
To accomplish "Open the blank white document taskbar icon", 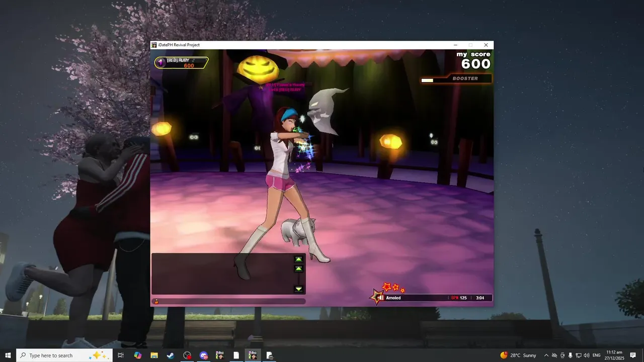I will tap(236, 355).
